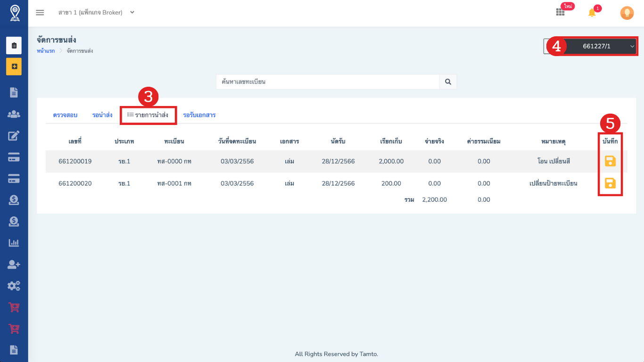Open the pencil edit sidebar icon
Screen dimensions: 644x362
click(x=14, y=136)
